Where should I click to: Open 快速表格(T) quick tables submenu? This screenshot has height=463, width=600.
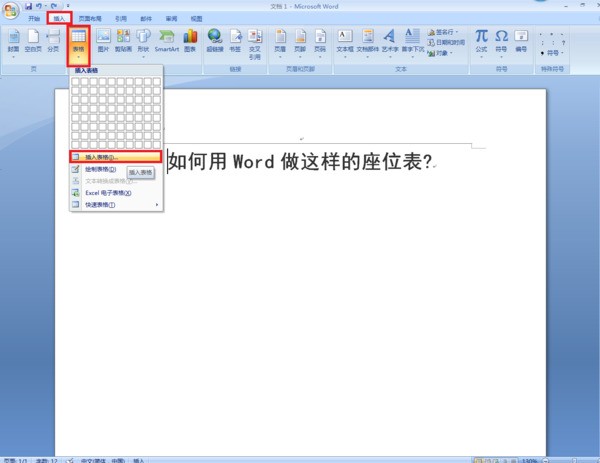coord(116,205)
